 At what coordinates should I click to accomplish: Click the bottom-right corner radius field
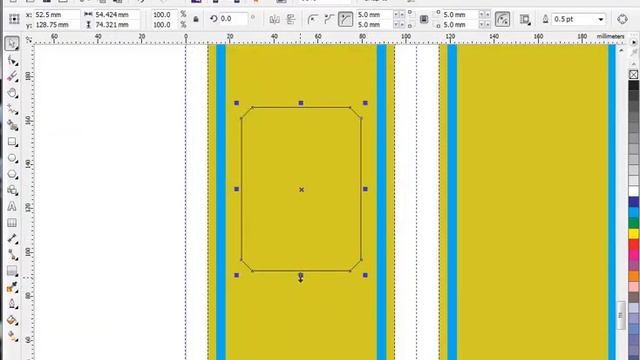pos(460,24)
